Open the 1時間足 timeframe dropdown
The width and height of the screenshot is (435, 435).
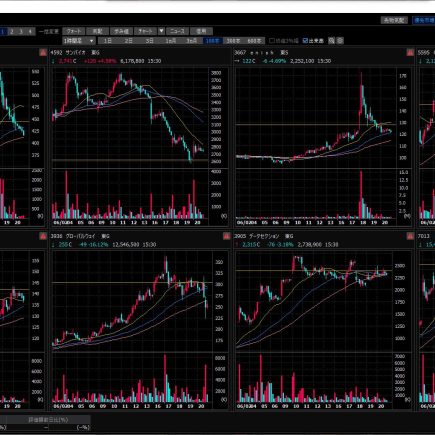(79, 41)
